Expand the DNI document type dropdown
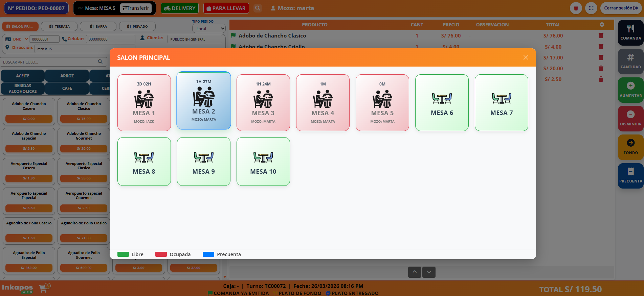This screenshot has height=296, width=644. 26,39
